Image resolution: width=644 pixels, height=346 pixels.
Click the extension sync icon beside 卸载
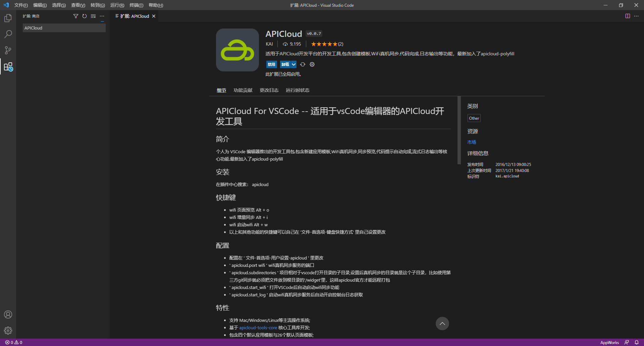303,64
